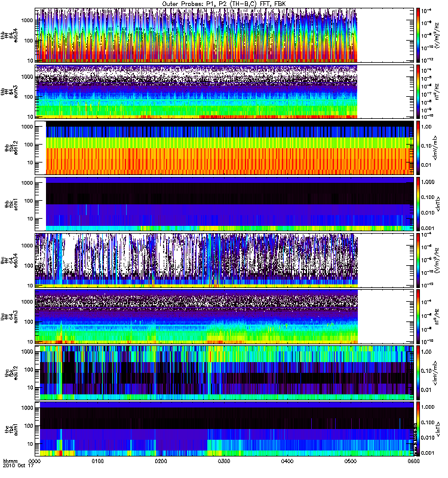Click the "thc fbk scm1" y-axis label

pos(11,429)
